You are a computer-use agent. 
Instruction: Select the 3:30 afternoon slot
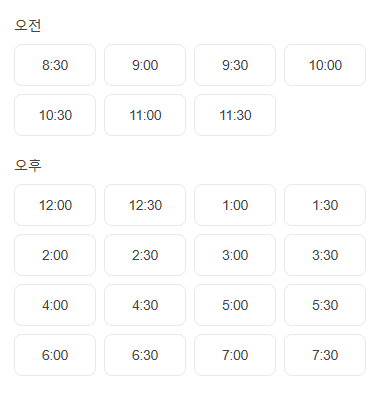[325, 255]
